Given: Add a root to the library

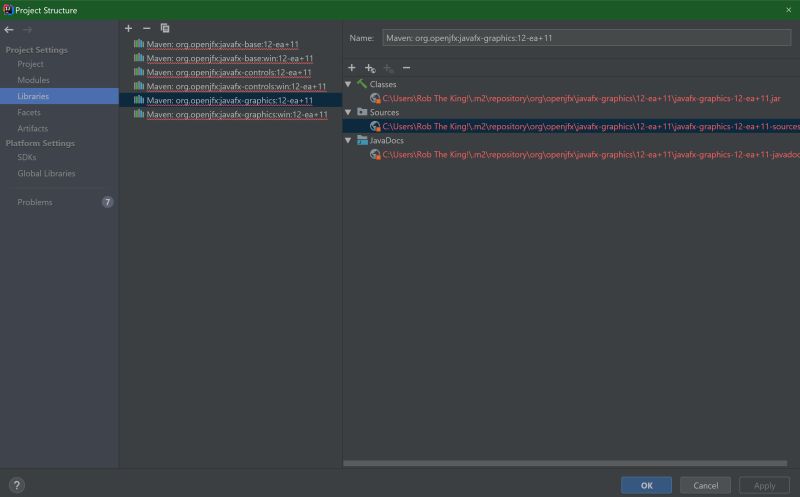Looking at the screenshot, I should (352, 67).
